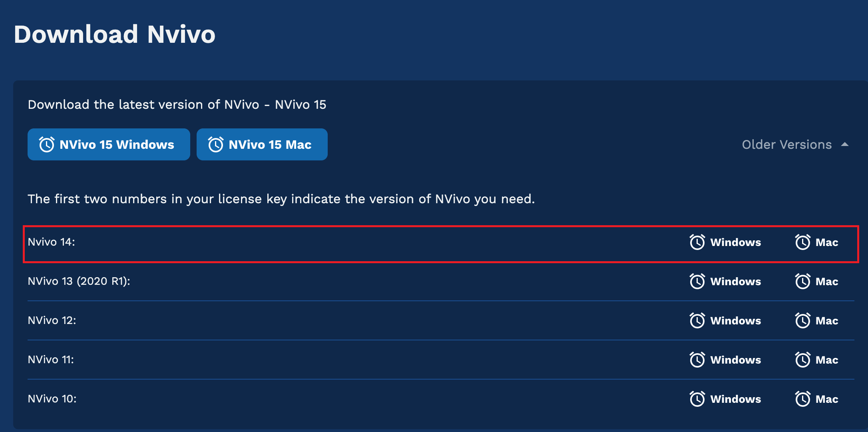Collapse the Older Versions section

[x=795, y=144]
